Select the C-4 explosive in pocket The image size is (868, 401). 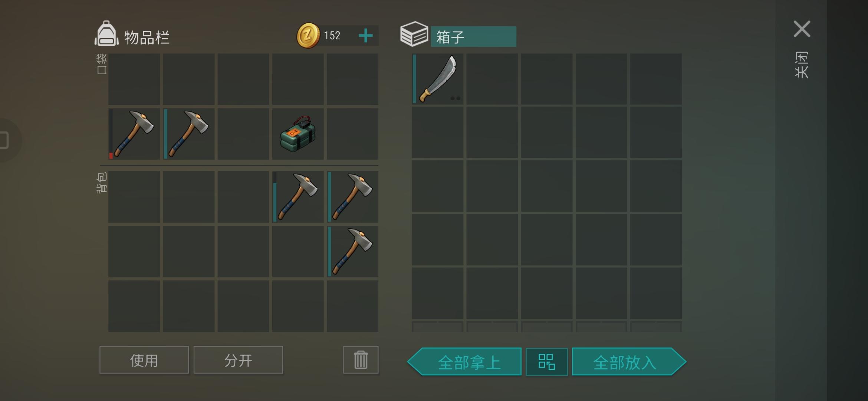(x=298, y=134)
